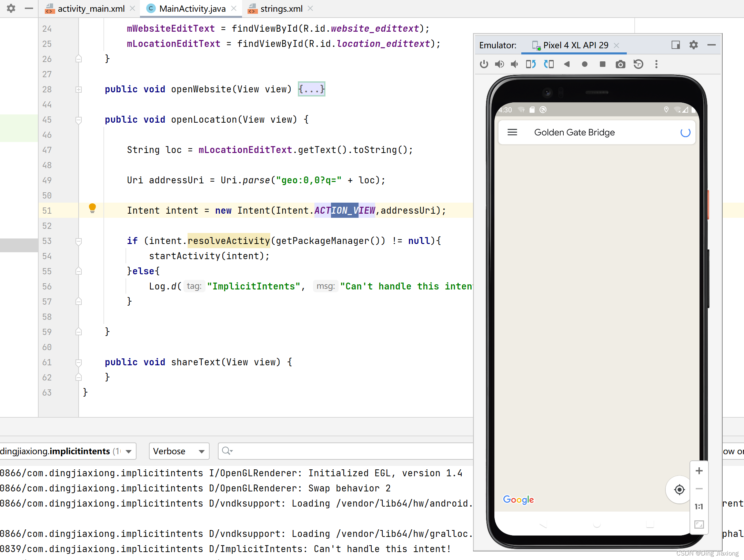This screenshot has width=744, height=560.
Task: Open extended controls via three-dot menu
Action: [656, 64]
